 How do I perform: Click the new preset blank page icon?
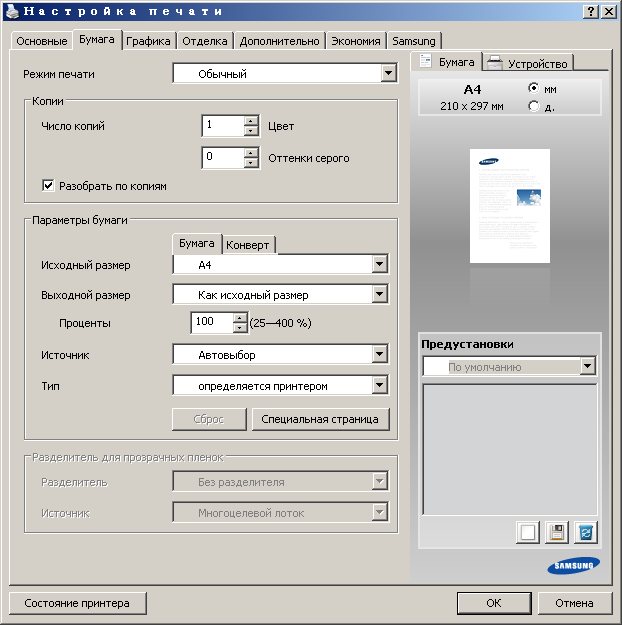(528, 533)
